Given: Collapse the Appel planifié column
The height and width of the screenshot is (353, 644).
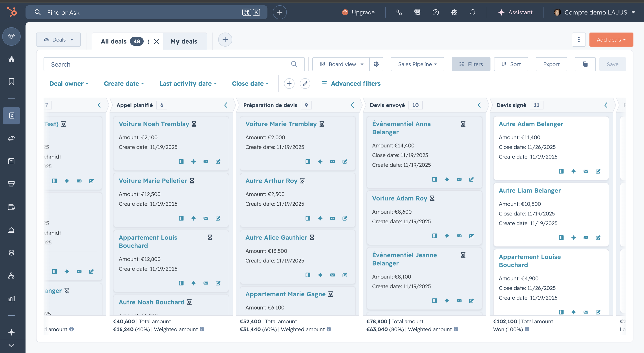Looking at the screenshot, I should (225, 105).
